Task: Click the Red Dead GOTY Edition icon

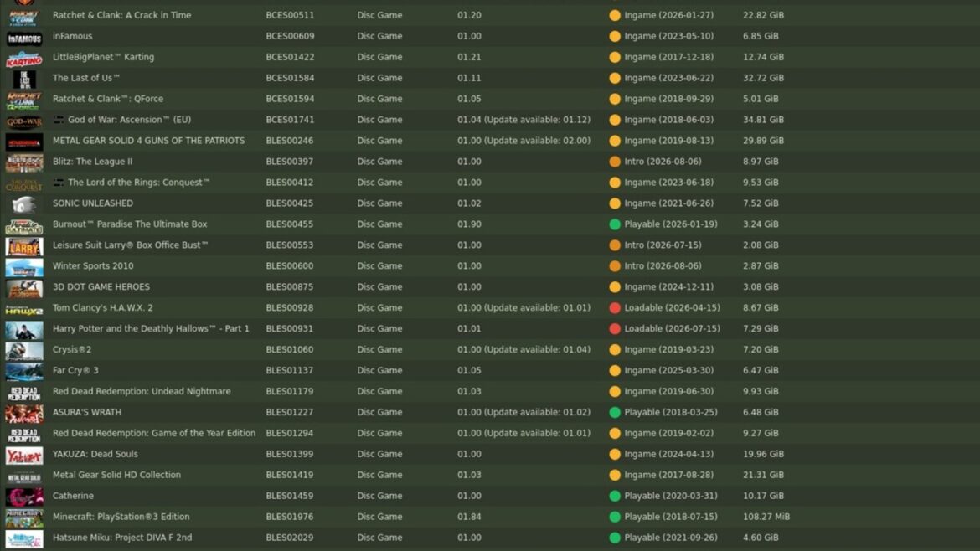Action: (24, 435)
